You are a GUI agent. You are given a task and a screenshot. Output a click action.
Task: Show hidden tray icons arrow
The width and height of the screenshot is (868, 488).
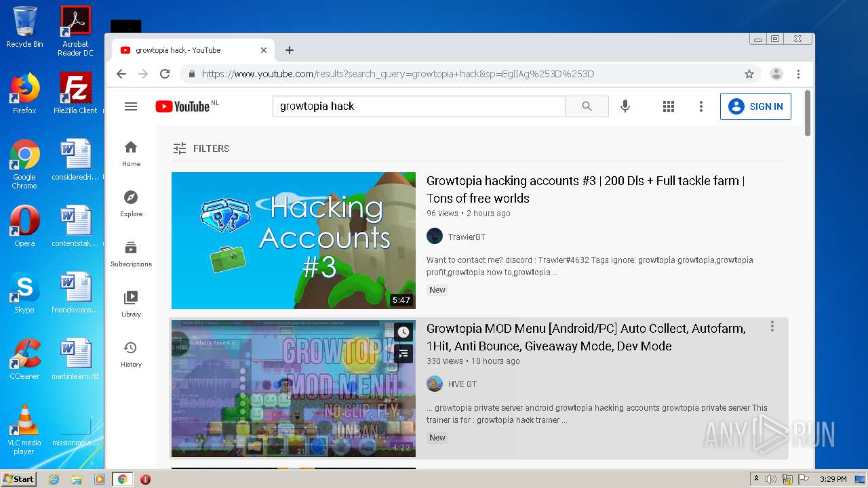coord(755,479)
